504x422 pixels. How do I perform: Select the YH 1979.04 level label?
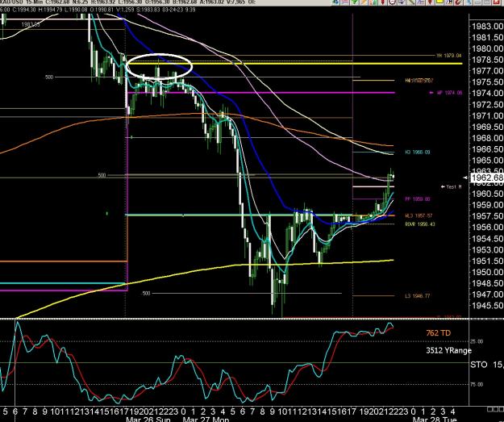448,56
